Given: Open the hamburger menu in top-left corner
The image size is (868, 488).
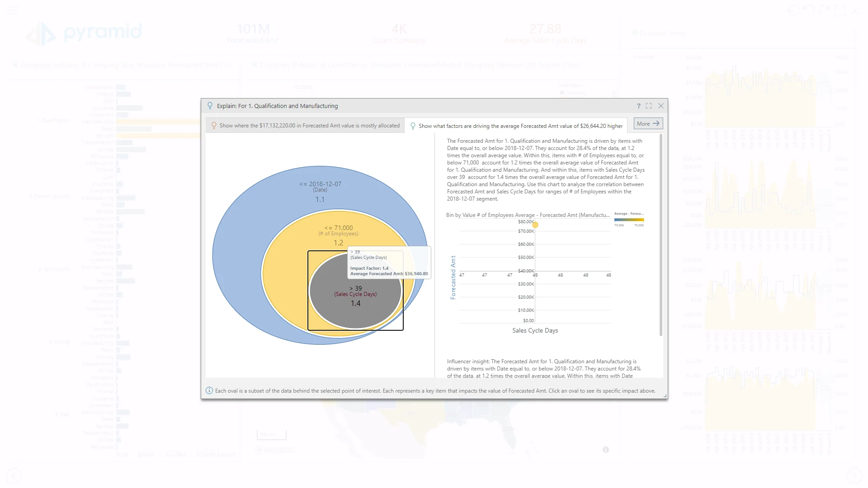Looking at the screenshot, I should [13, 10].
